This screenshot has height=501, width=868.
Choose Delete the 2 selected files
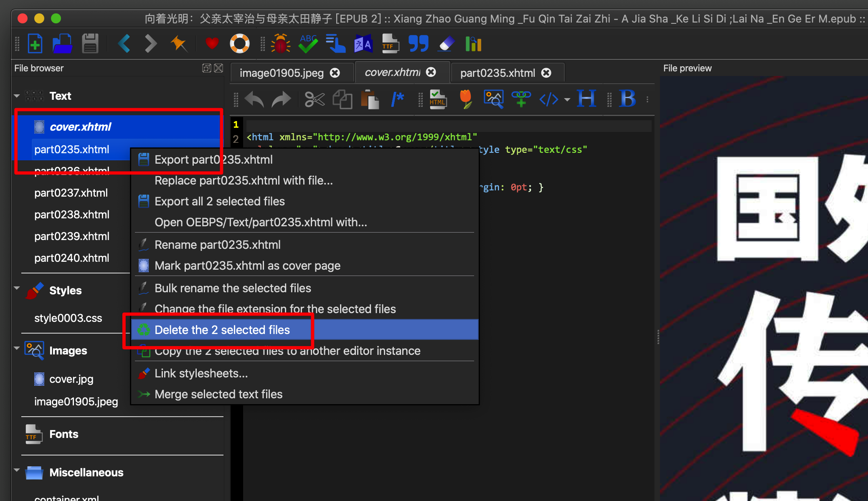coord(222,330)
